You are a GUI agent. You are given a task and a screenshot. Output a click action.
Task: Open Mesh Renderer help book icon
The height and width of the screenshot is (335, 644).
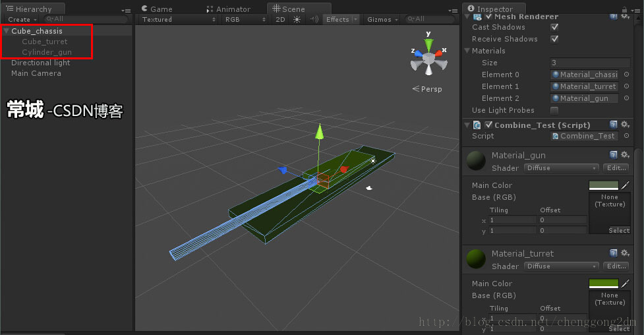point(613,16)
